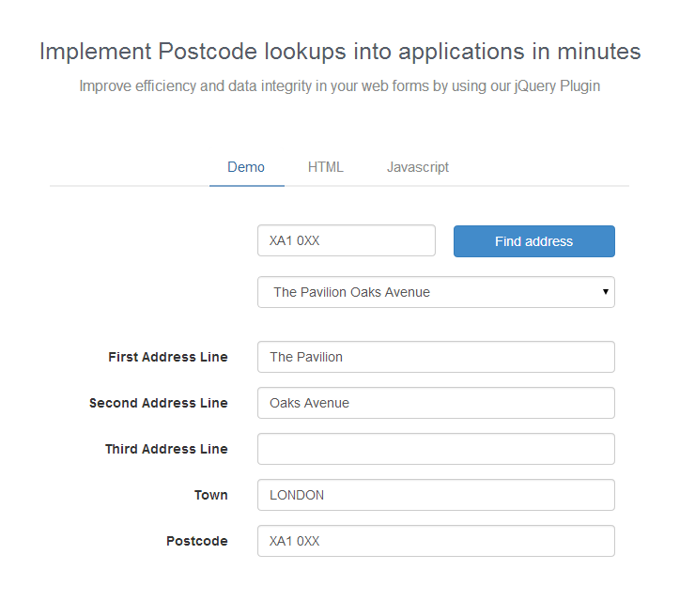
Task: Focus the postcode search input
Action: point(347,240)
